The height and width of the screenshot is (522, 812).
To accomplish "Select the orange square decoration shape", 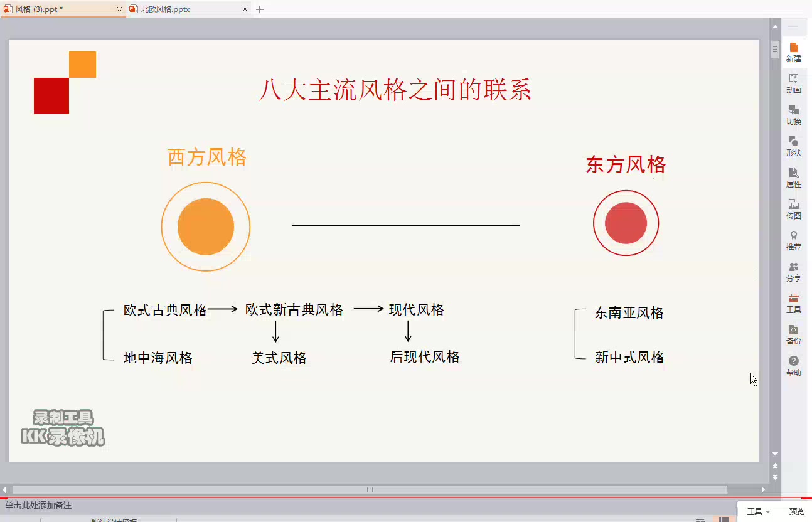I will [82, 65].
